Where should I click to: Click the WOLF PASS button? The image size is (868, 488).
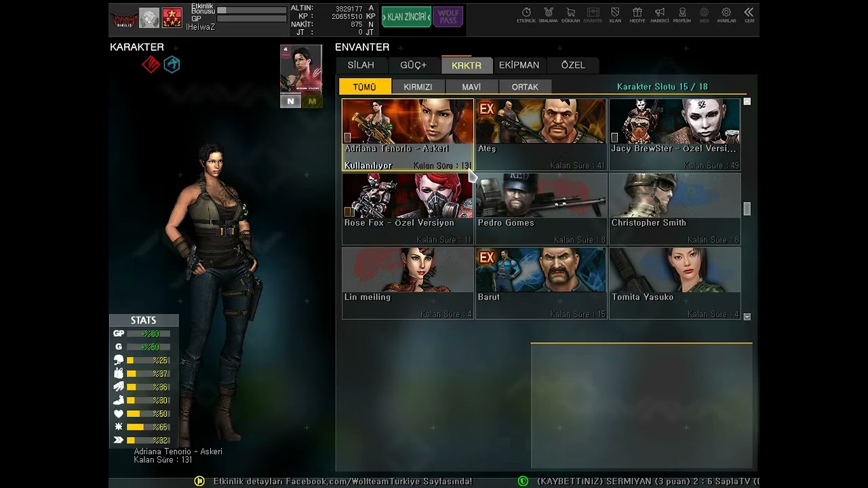(448, 17)
